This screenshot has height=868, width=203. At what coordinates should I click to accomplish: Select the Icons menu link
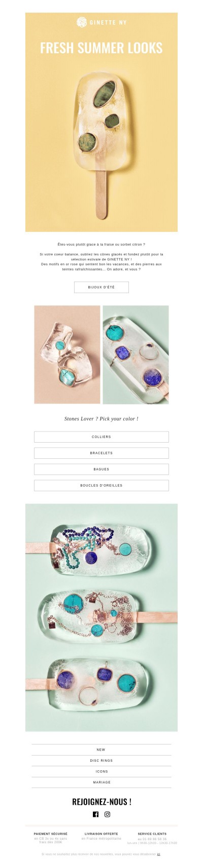coord(101,771)
